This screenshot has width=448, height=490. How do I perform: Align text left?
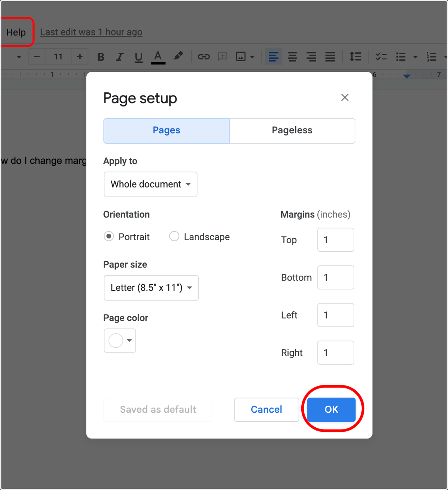pyautogui.click(x=274, y=57)
